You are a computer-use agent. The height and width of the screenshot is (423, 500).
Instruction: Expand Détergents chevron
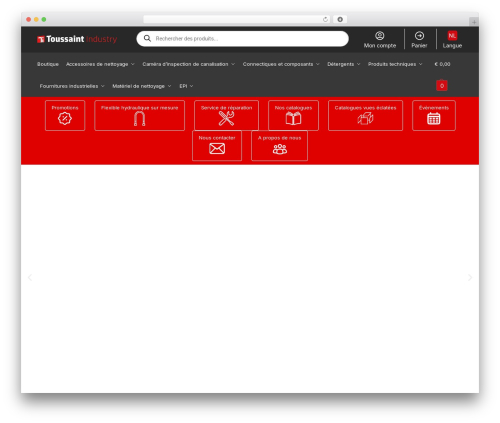pos(359,64)
